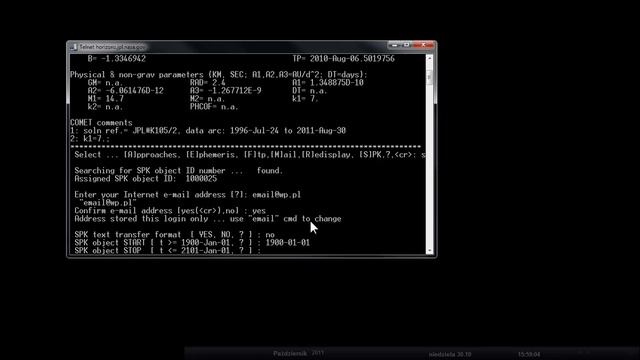Click the taskbar clock showing 15:59:04
Screen dimensions: 640x360
point(529,354)
